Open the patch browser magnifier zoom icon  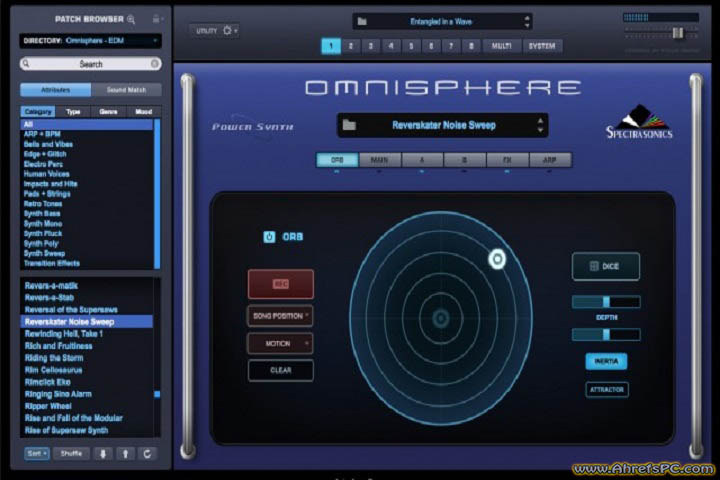pyautogui.click(x=131, y=19)
